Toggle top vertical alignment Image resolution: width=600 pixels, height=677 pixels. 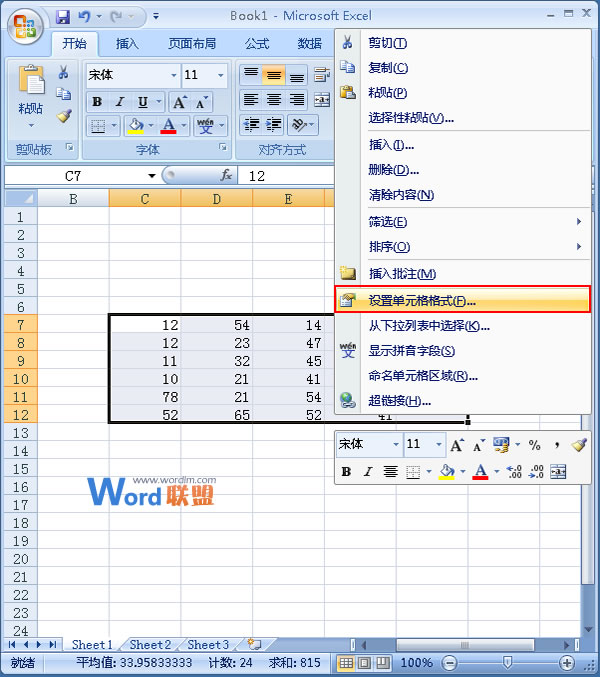(x=251, y=74)
